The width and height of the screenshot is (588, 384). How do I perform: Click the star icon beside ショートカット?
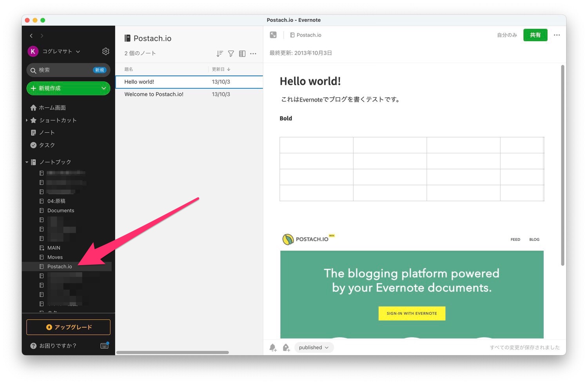point(33,120)
